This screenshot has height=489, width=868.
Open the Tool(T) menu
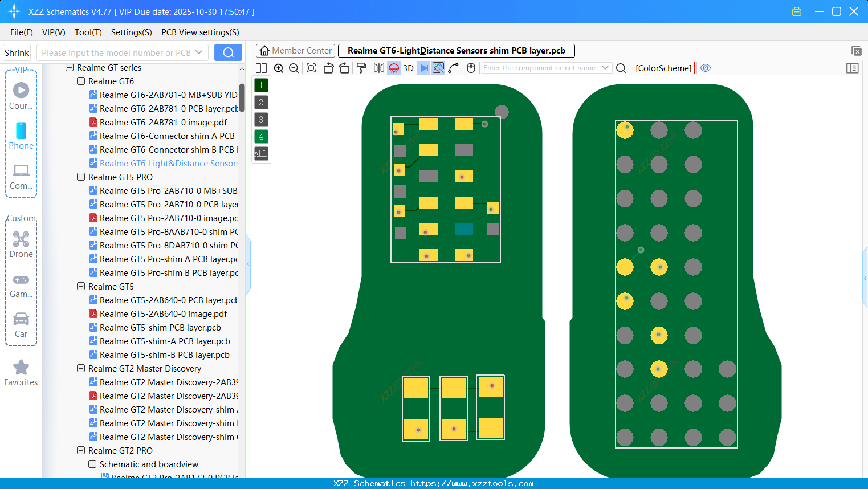[88, 32]
